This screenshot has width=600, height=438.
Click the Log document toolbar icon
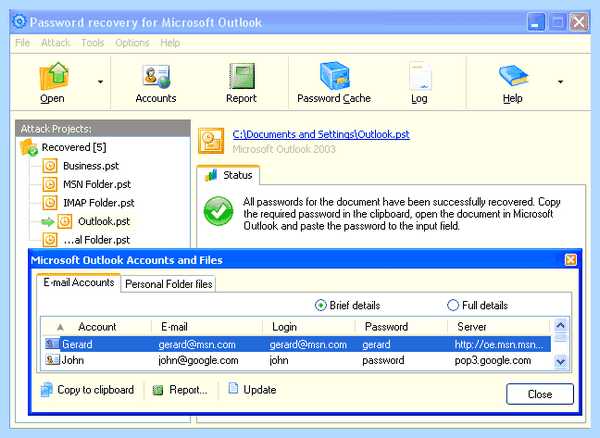coord(420,76)
